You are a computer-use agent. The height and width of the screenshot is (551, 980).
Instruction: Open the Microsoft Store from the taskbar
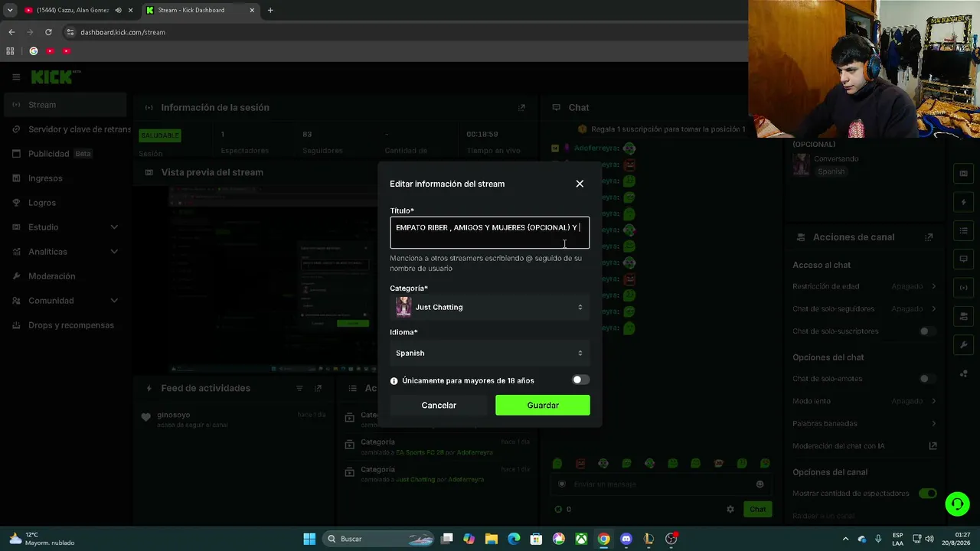tap(536, 539)
